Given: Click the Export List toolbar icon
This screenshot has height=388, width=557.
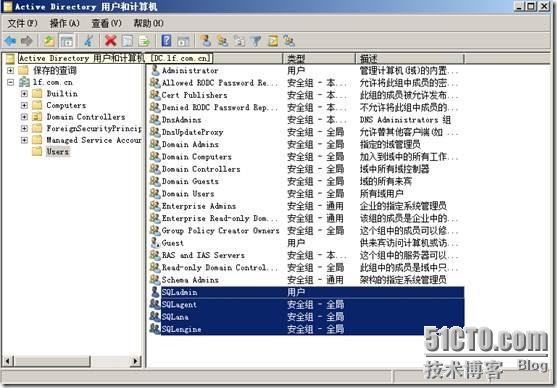Looking at the screenshot, I should coord(145,41).
